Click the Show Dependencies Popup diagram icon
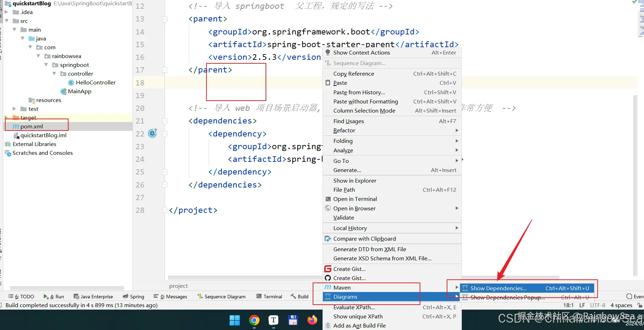The width and height of the screenshot is (644, 330). (465, 297)
